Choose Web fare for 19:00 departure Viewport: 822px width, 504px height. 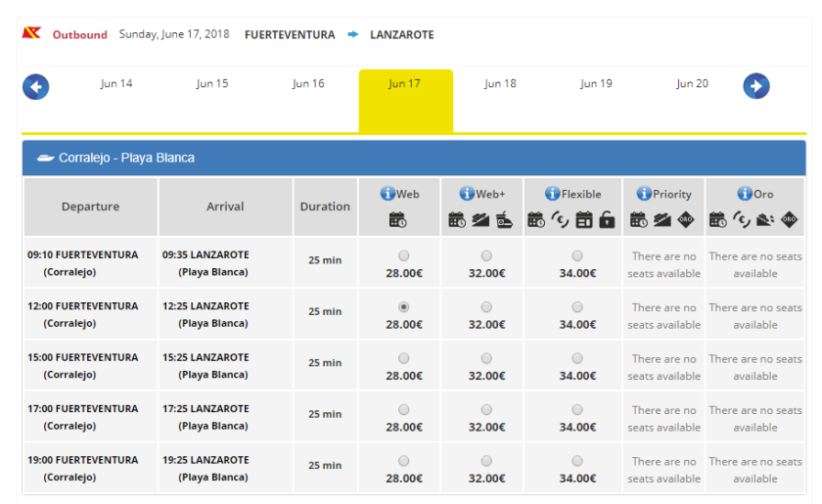point(404,461)
